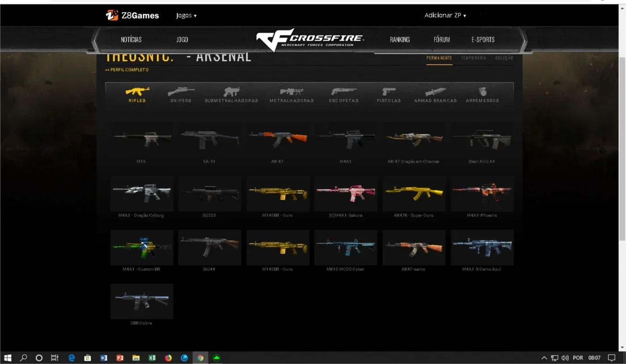Screen dimensions: 626x364
Task: Select the DBR Cobra rifle thumbnail
Action: click(142, 301)
